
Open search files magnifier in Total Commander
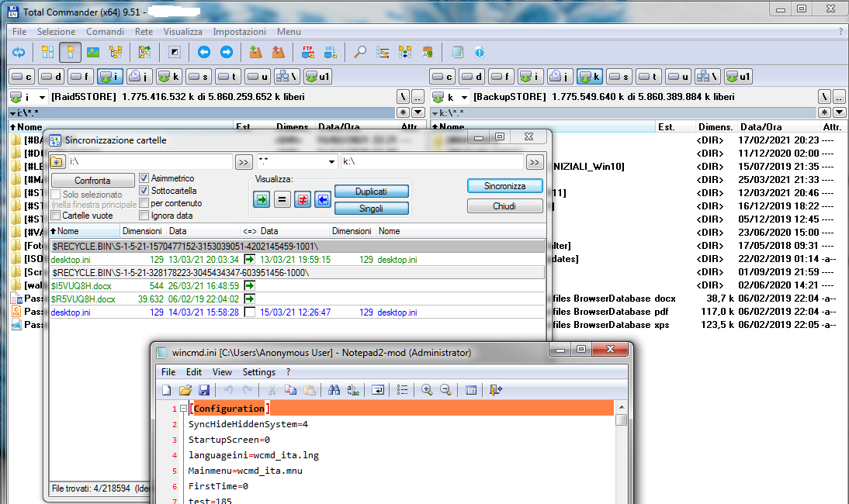point(359,53)
